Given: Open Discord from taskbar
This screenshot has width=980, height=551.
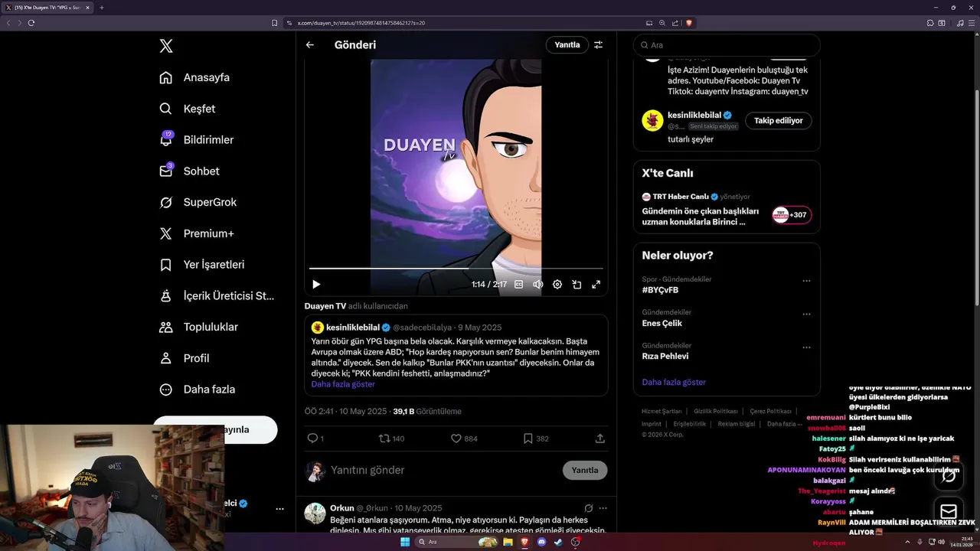Looking at the screenshot, I should tap(542, 542).
